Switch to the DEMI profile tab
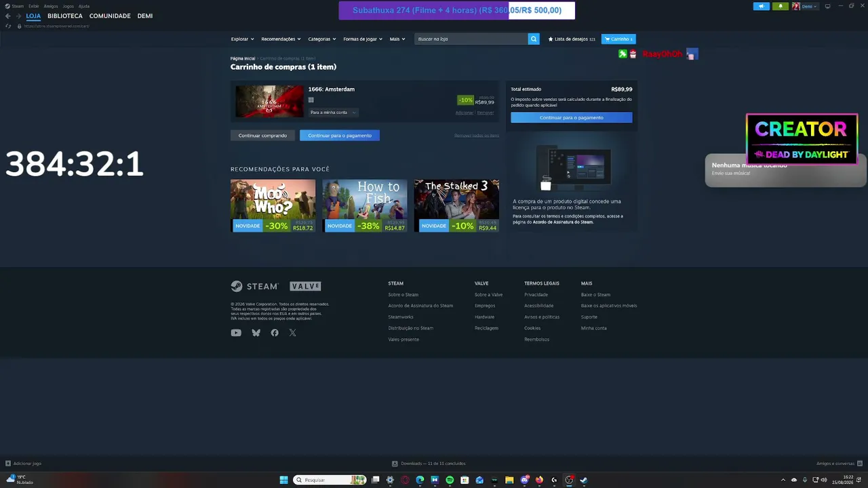Screen dimensions: 868x488 click(x=145, y=16)
